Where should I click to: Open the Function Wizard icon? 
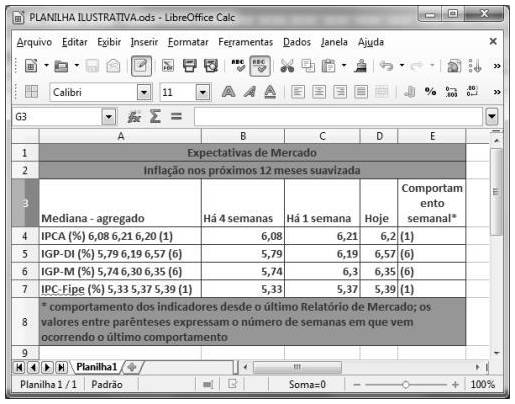pos(134,117)
